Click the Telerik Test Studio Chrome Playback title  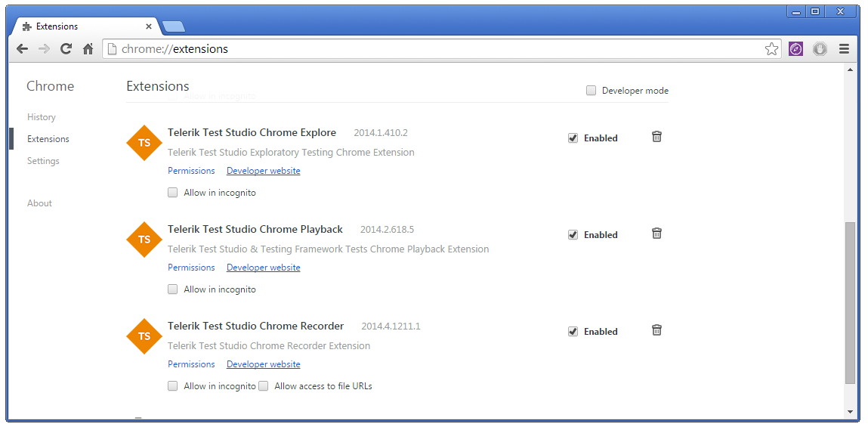pos(255,229)
